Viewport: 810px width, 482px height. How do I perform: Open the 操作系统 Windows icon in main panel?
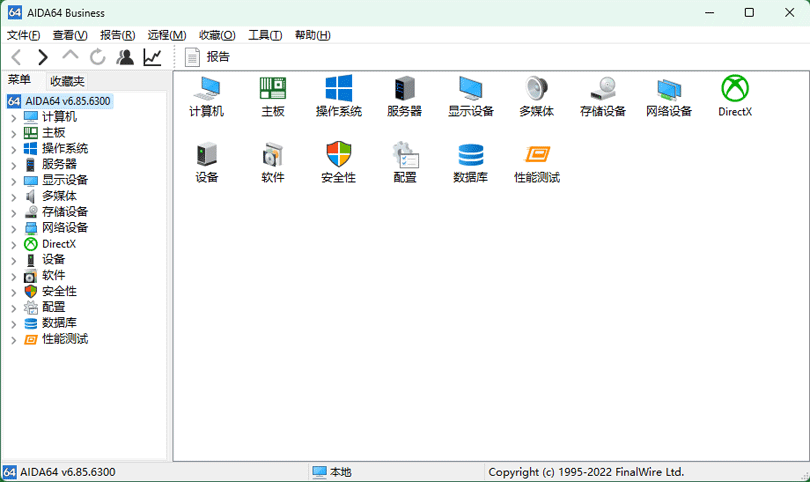[339, 96]
